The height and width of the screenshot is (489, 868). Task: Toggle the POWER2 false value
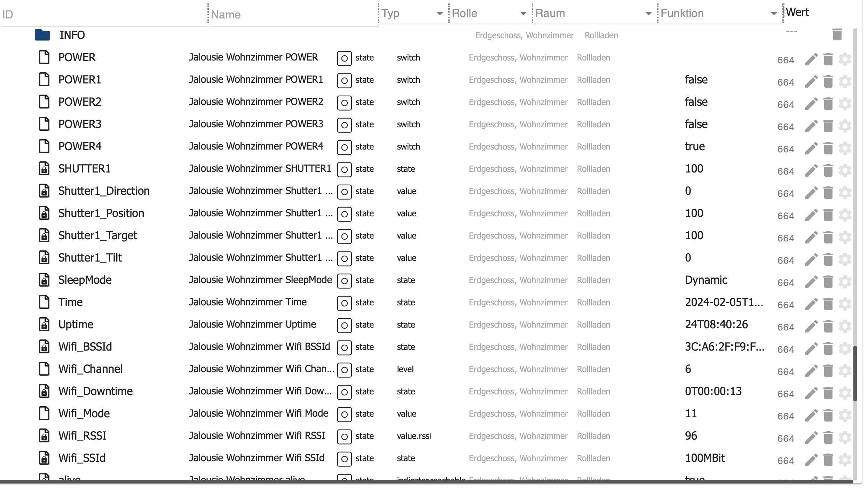[696, 102]
